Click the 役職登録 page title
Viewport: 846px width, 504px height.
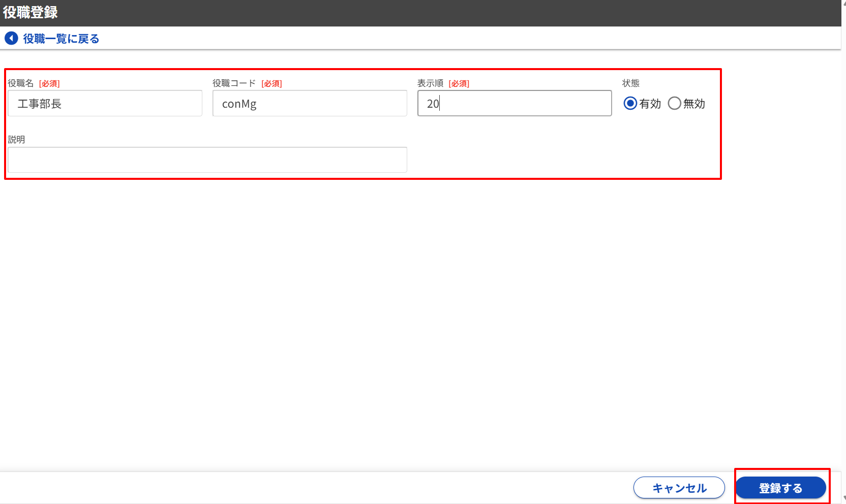click(x=31, y=13)
